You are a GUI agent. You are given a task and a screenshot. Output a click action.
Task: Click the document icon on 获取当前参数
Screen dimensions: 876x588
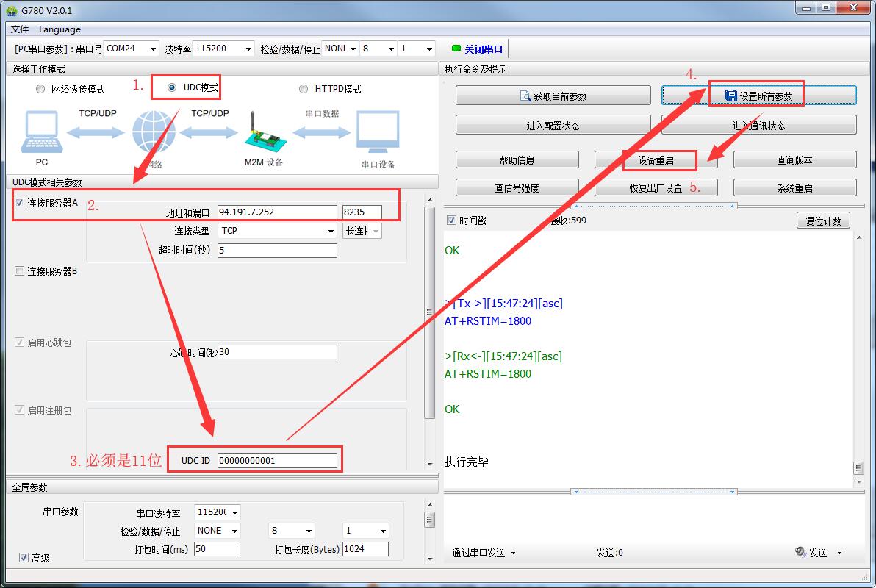click(x=525, y=96)
